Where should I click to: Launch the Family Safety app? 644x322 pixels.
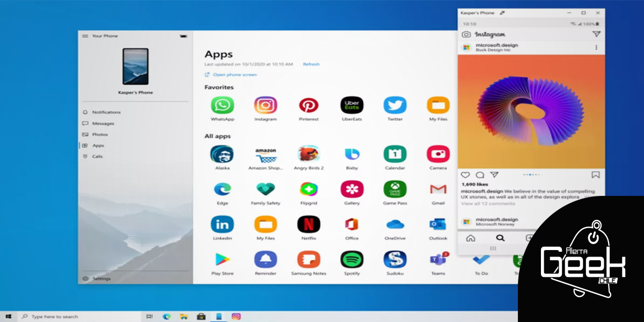[265, 189]
